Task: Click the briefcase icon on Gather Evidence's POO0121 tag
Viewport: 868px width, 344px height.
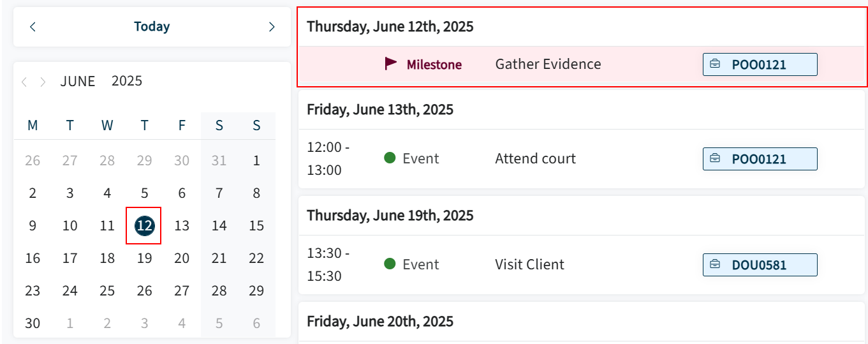Action: click(x=716, y=64)
